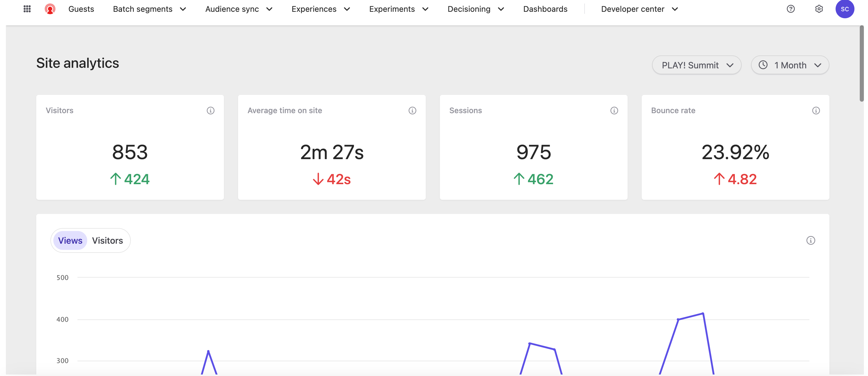Open the Guests menu item
This screenshot has width=868, height=376.
coord(81,9)
